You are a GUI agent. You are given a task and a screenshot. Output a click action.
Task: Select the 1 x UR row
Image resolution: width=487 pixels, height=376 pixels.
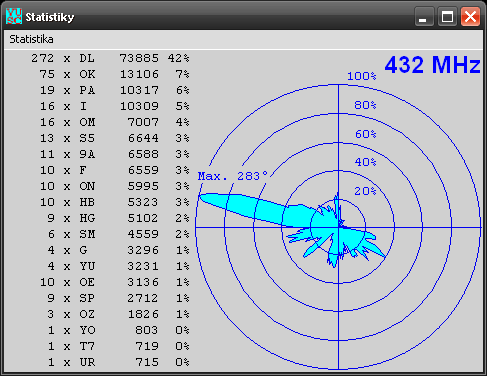coord(118,362)
